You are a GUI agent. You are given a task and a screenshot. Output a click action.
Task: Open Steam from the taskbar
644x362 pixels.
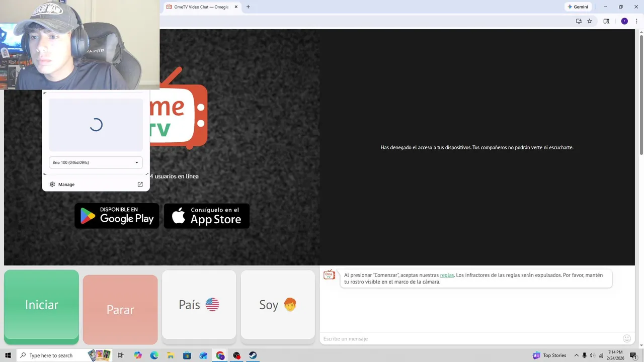pos(253,355)
